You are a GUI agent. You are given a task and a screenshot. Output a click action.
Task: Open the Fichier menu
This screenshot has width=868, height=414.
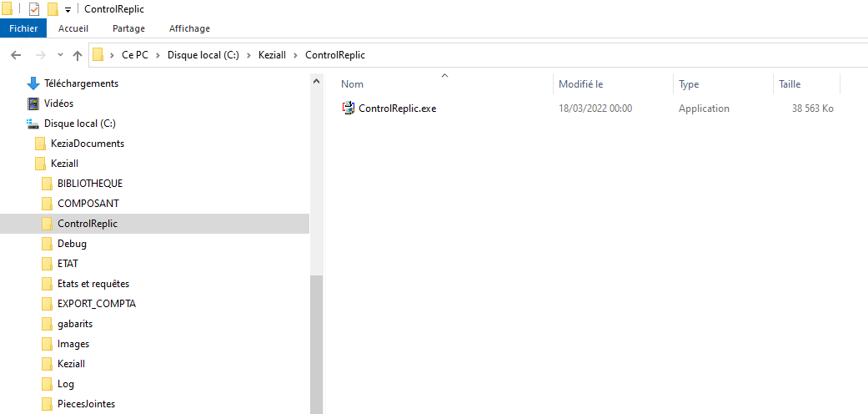pos(23,28)
